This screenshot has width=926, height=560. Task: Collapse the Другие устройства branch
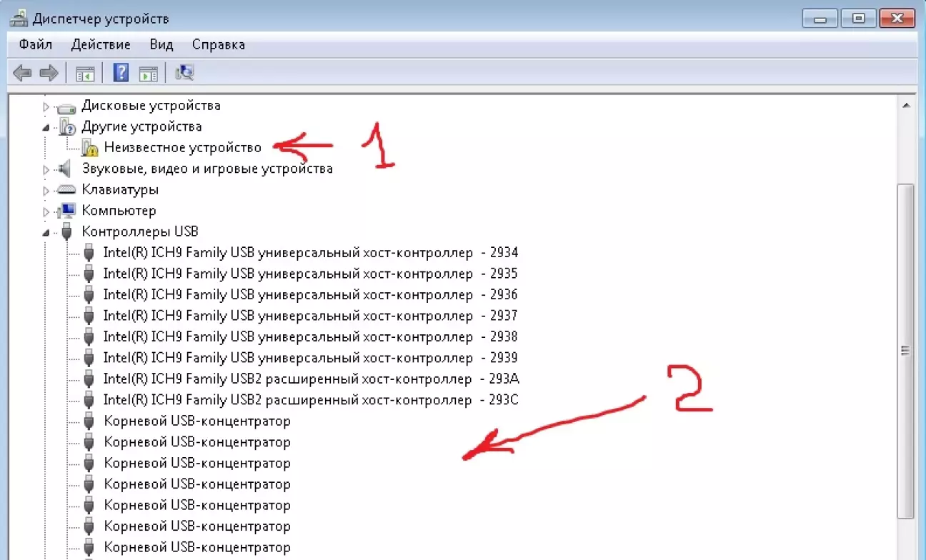(x=46, y=128)
